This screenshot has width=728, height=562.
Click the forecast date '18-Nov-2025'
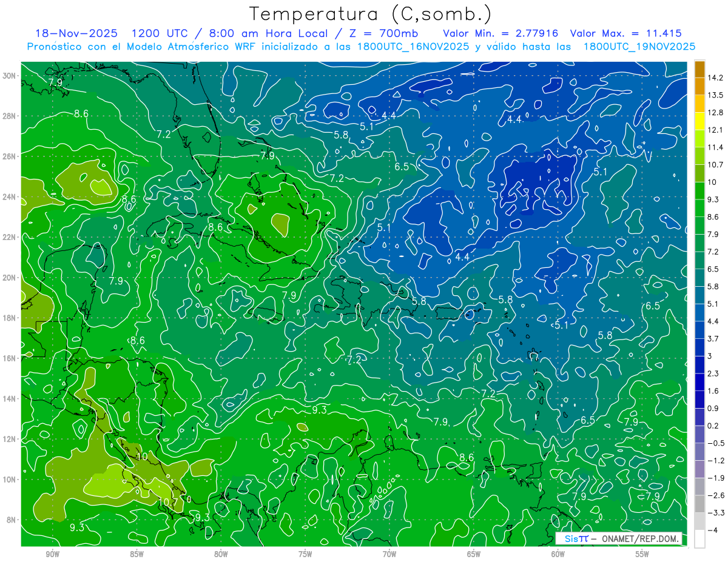(76, 33)
